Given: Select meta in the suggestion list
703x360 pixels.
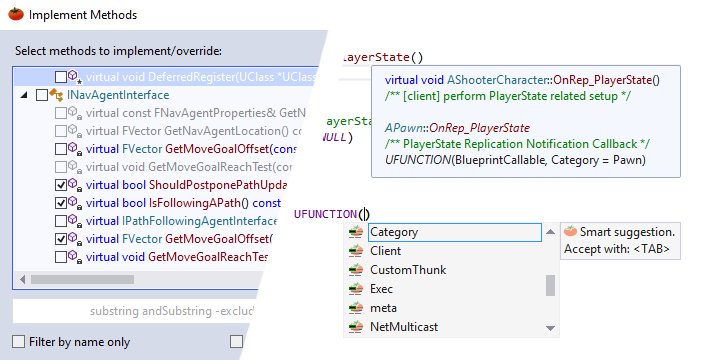Looking at the screenshot, I should pos(383,308).
